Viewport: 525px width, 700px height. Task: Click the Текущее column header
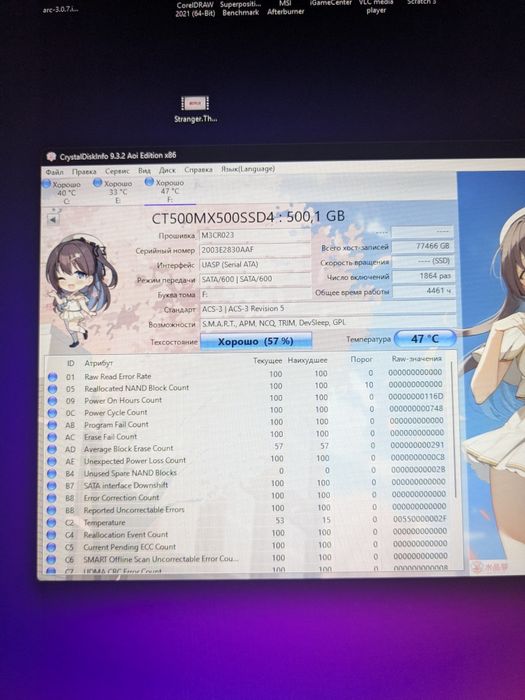(x=268, y=361)
